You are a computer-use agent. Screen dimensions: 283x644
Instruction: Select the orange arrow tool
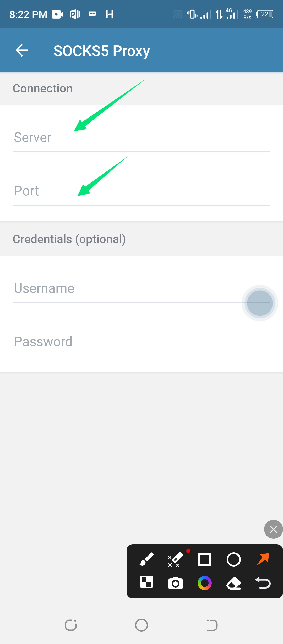[263, 559]
